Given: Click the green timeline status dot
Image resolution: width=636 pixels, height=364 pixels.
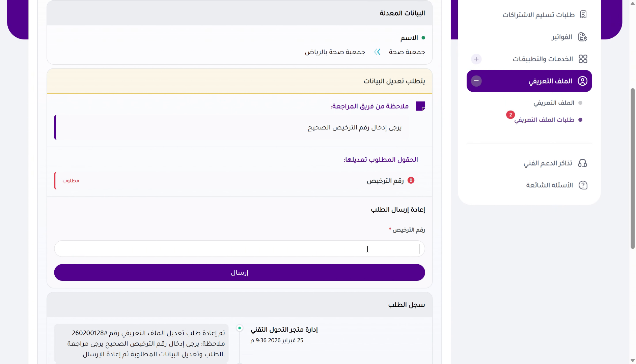Looking at the screenshot, I should pyautogui.click(x=240, y=327).
